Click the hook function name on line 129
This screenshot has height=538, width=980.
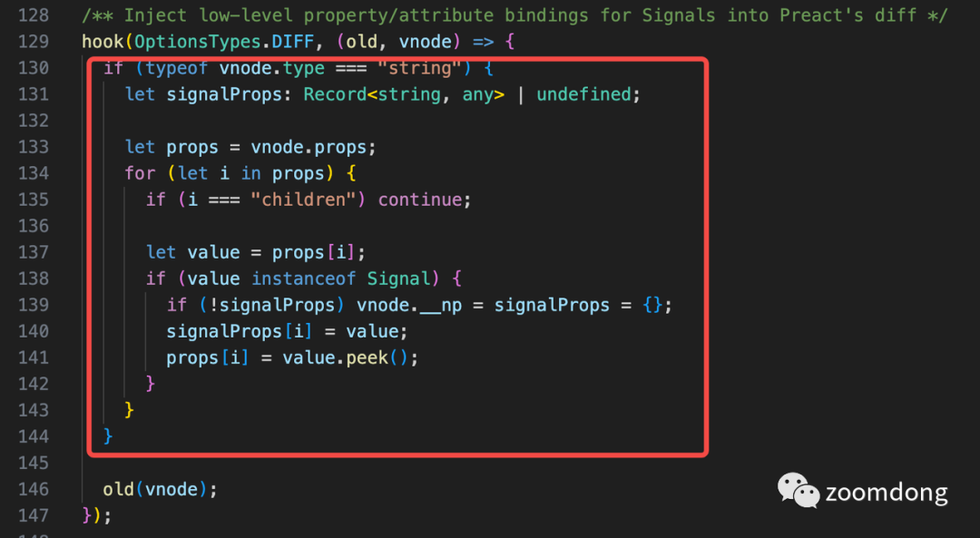click(x=103, y=42)
